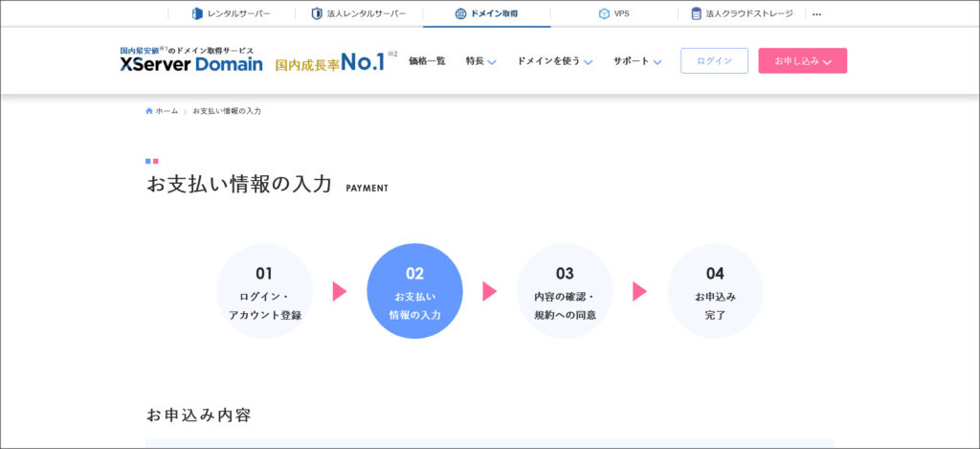Open the 法人レンタルサーバー tab

tap(359, 13)
